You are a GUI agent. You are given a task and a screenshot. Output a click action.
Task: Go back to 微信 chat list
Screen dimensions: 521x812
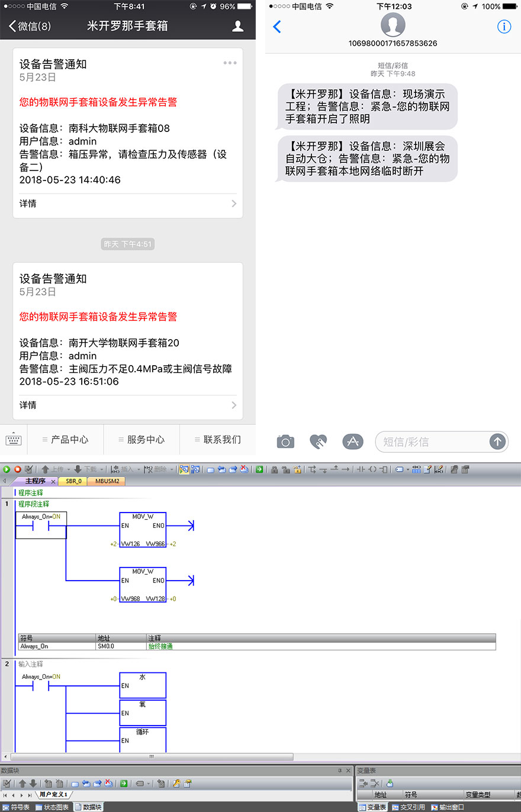pos(30,26)
